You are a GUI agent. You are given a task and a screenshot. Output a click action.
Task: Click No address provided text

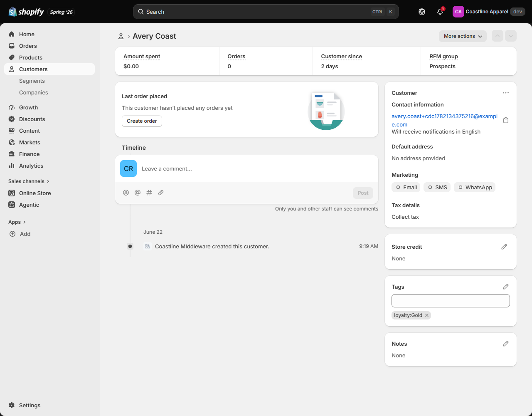pos(419,158)
